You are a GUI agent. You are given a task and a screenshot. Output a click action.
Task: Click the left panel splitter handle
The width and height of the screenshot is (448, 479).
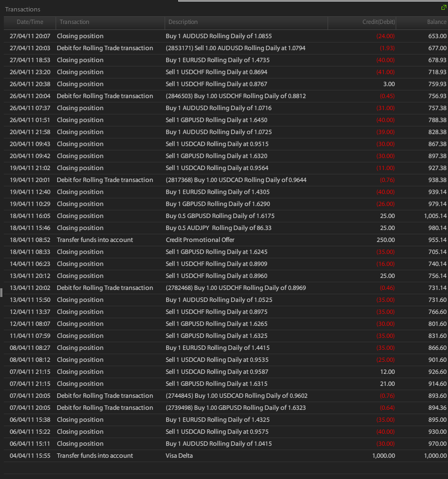[1, 292]
